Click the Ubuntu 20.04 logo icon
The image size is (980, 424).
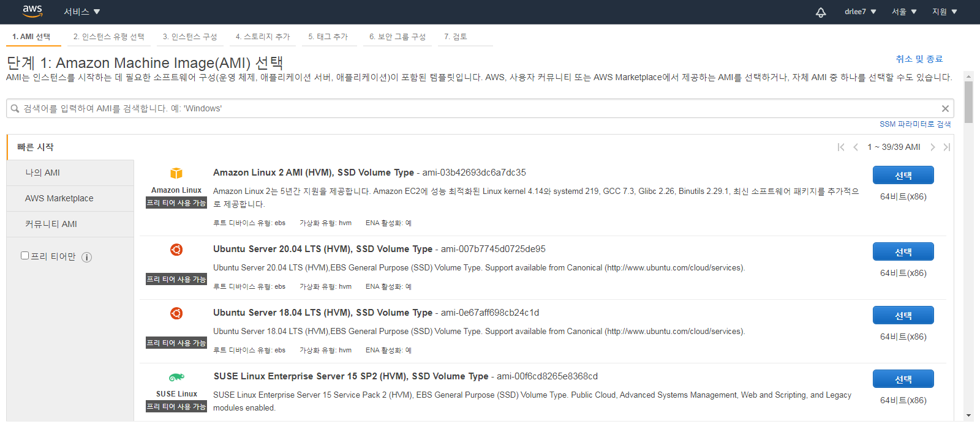pos(176,250)
